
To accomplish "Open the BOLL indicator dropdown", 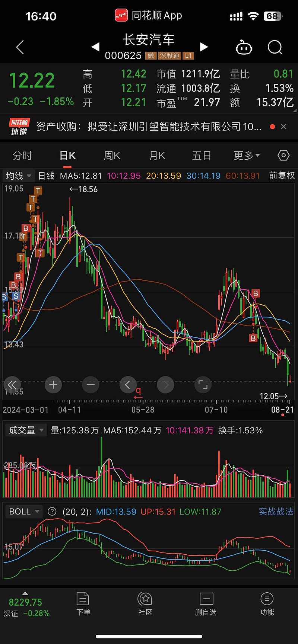I will click(24, 512).
